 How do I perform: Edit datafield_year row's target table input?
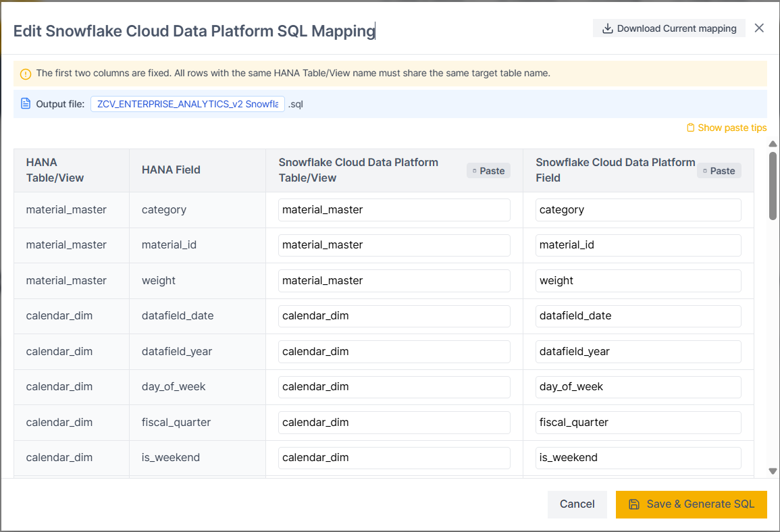(394, 352)
